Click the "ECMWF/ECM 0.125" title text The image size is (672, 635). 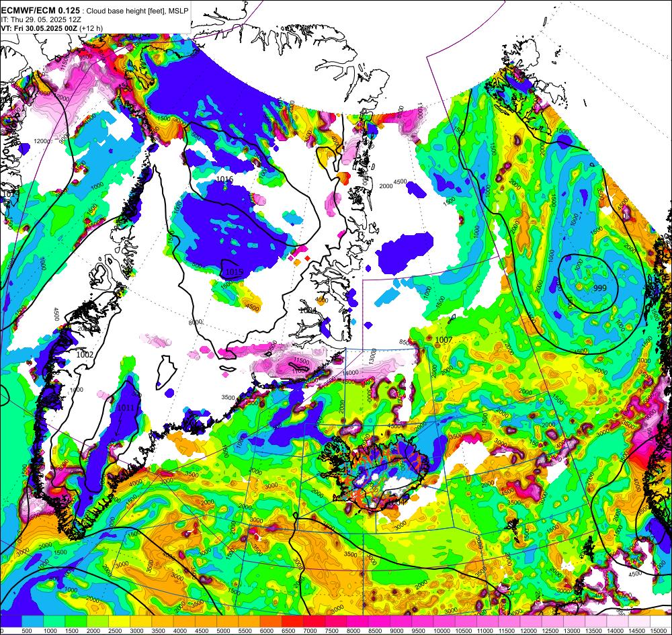coord(40,11)
